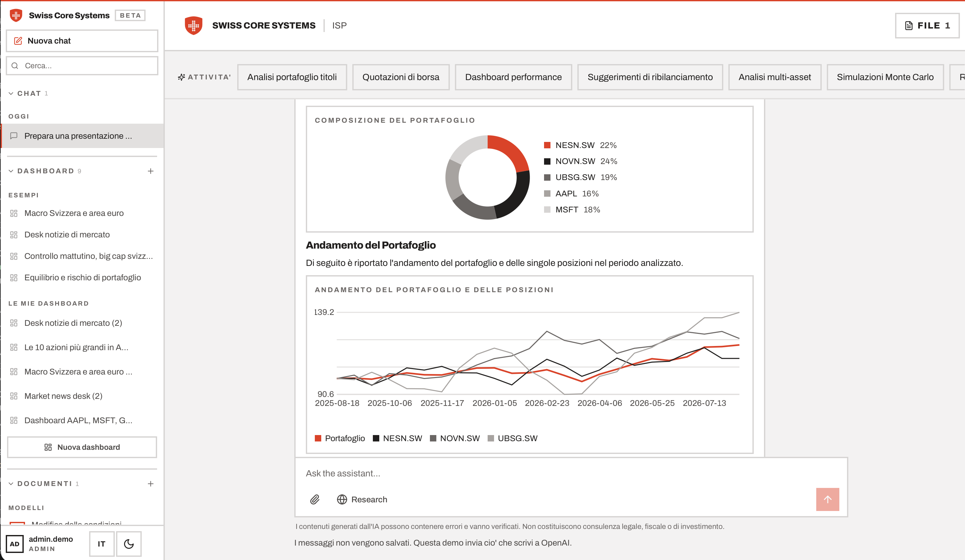This screenshot has width=965, height=560.
Task: Click the dashboard icon next to Desk notizie di mercato example
Action: [x=14, y=235]
